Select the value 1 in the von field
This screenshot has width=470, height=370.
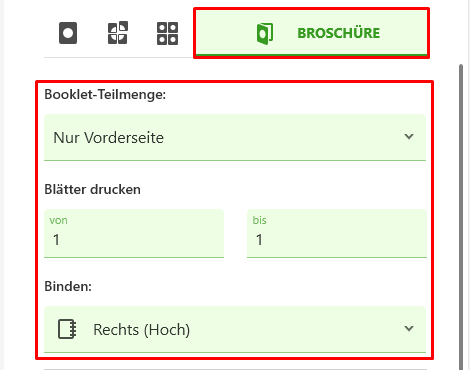click(56, 240)
